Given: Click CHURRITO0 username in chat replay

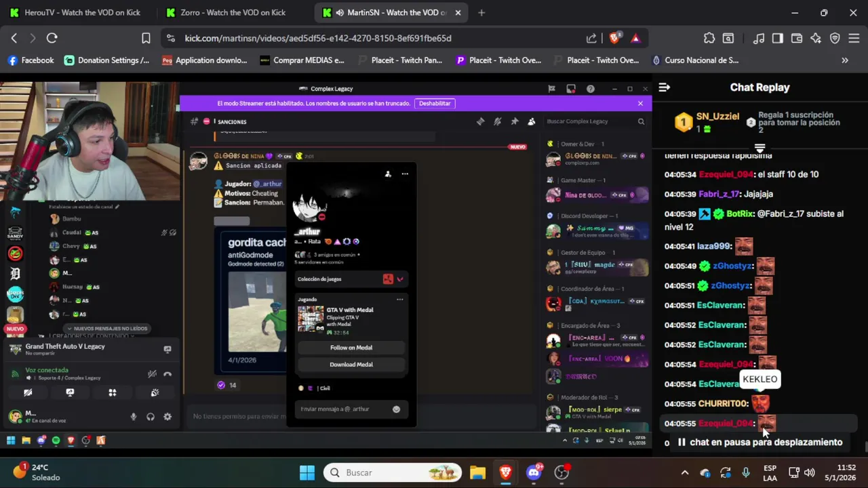Looking at the screenshot, I should click(x=724, y=404).
